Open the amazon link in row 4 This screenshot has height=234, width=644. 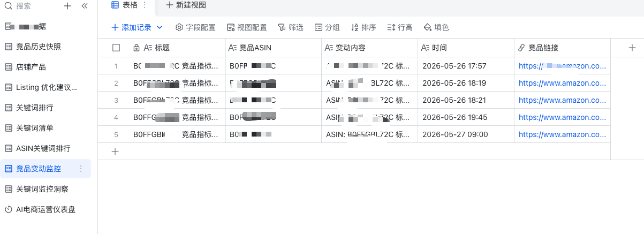(x=562, y=117)
